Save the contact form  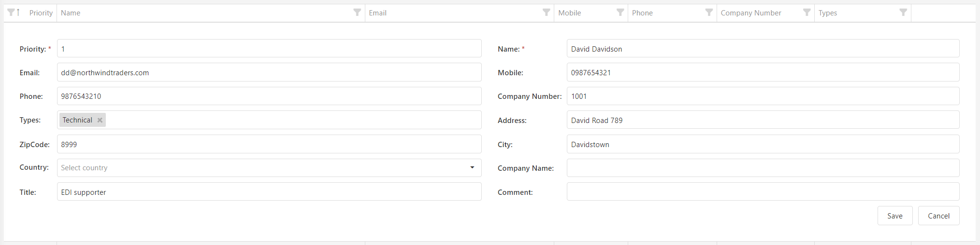pyautogui.click(x=894, y=216)
